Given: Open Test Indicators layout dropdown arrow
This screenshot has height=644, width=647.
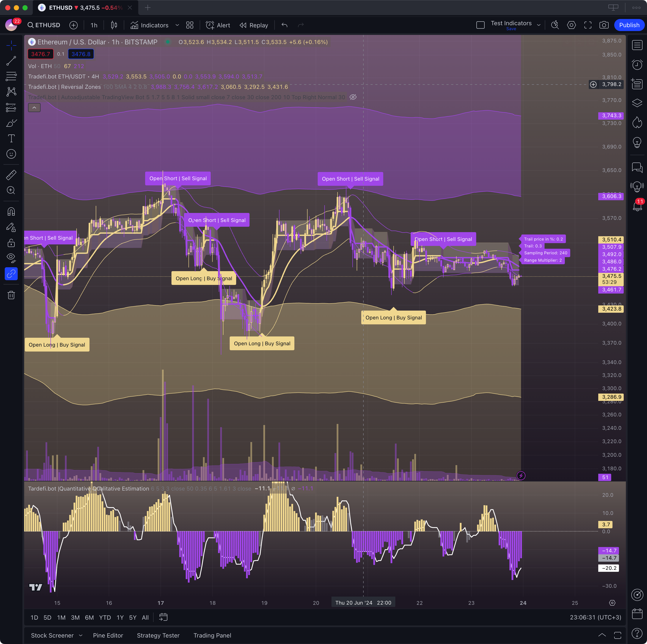Looking at the screenshot, I should click(x=539, y=25).
